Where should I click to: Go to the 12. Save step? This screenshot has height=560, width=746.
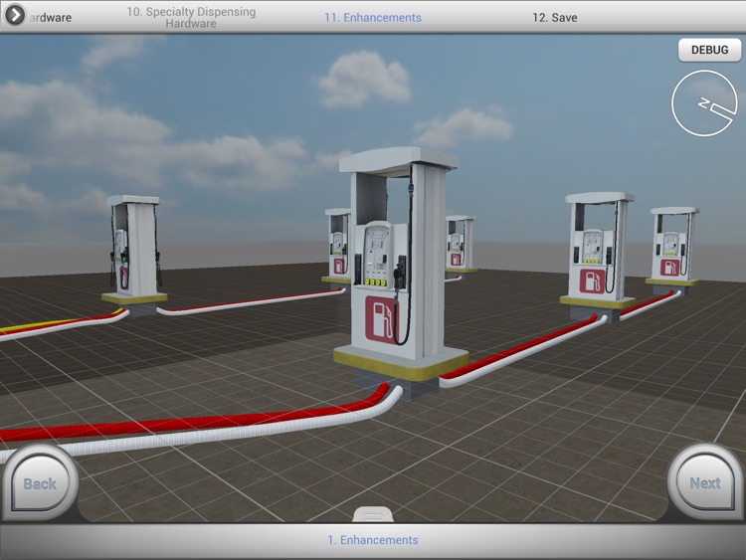click(555, 18)
